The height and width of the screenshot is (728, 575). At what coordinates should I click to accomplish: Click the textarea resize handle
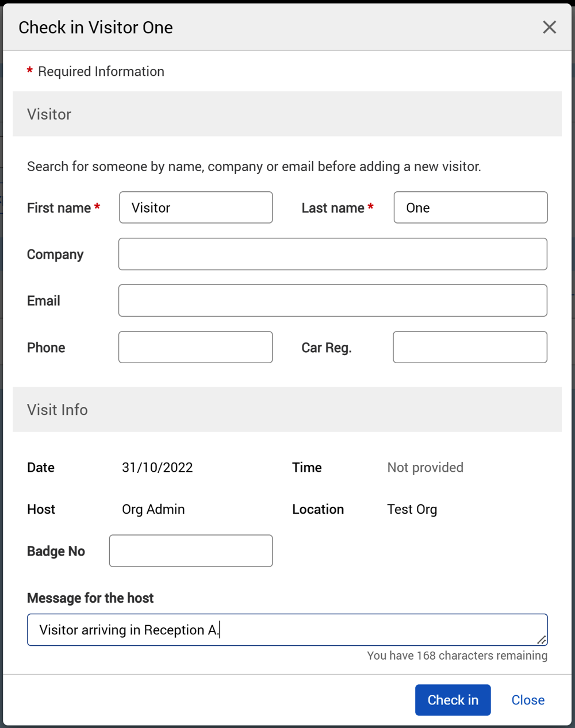coord(542,640)
